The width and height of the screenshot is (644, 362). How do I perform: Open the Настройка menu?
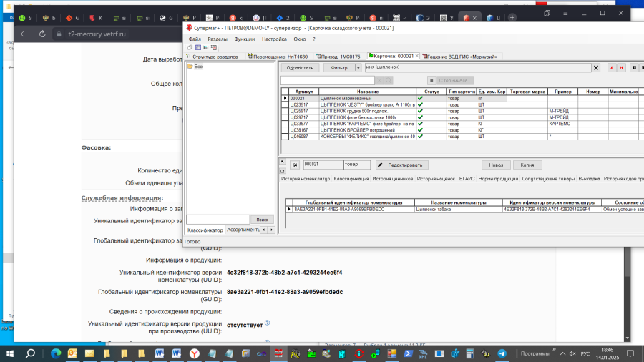point(274,39)
